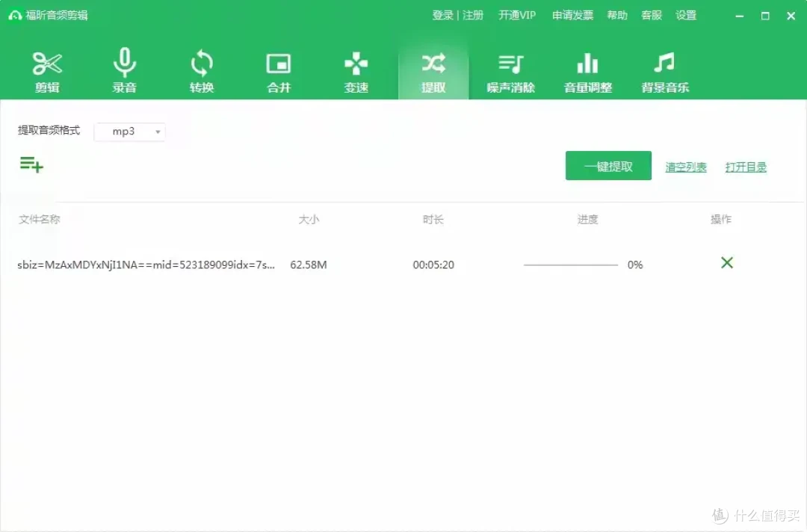Open the 录音 microphone tool
Screen dimensions: 807x532
(x=125, y=71)
